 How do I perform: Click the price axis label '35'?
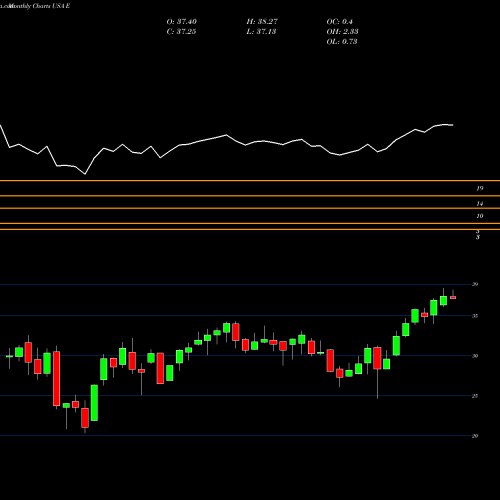(475, 316)
